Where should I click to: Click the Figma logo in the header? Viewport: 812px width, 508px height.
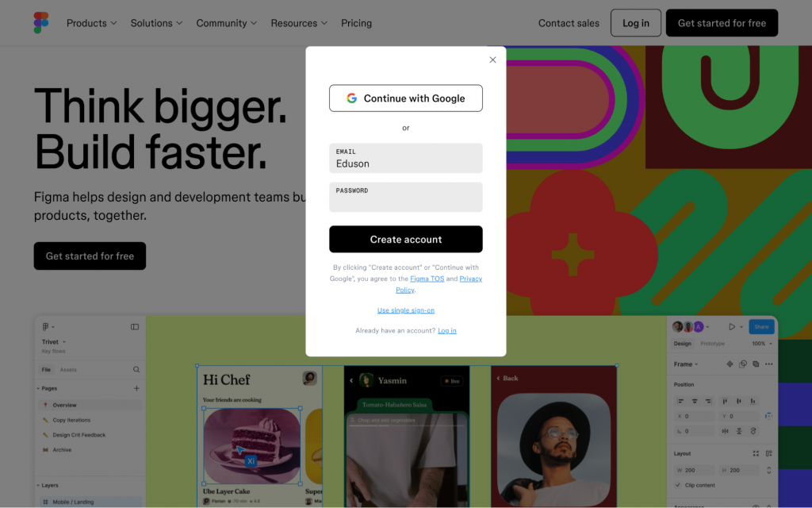(x=41, y=23)
